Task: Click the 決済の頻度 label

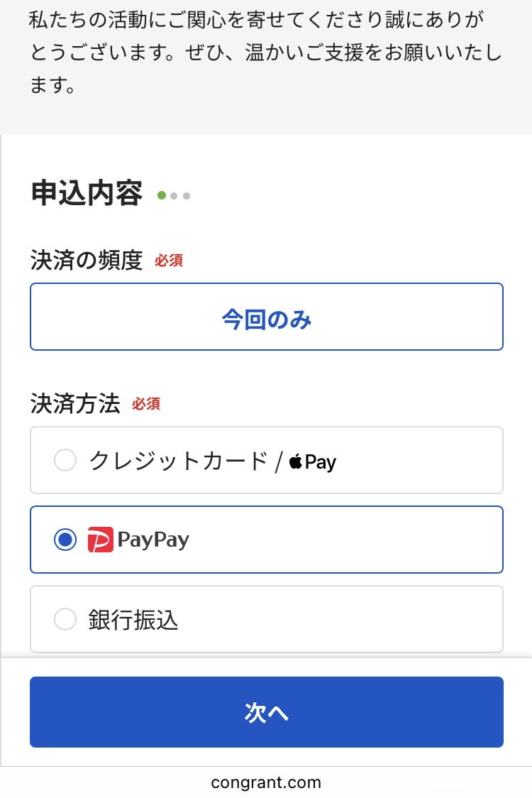Action: click(87, 261)
